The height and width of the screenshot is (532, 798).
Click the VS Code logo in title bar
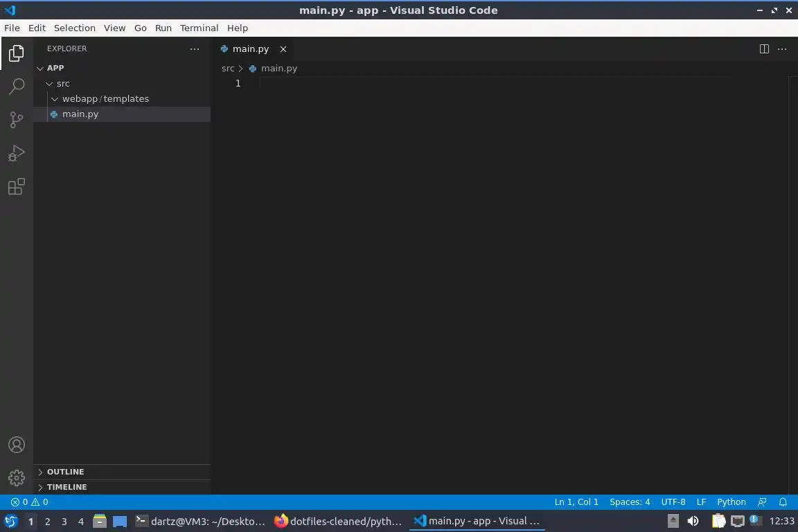(x=10, y=10)
